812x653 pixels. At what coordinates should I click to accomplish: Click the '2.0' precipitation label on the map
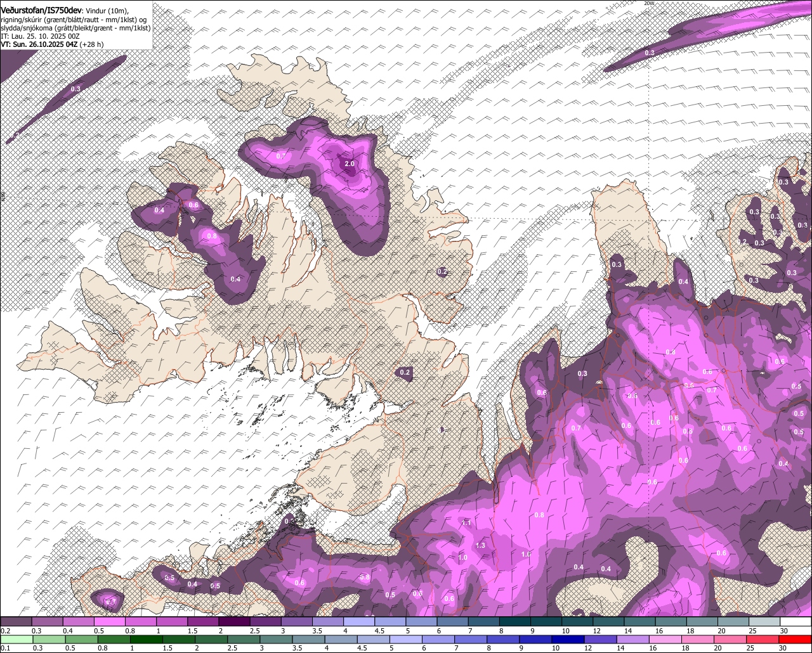(x=349, y=164)
